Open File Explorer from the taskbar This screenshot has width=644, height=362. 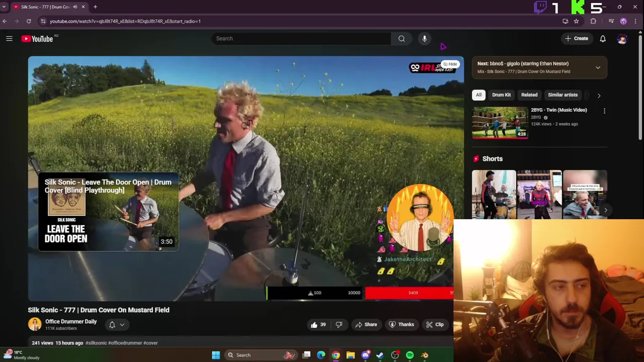tap(351, 355)
